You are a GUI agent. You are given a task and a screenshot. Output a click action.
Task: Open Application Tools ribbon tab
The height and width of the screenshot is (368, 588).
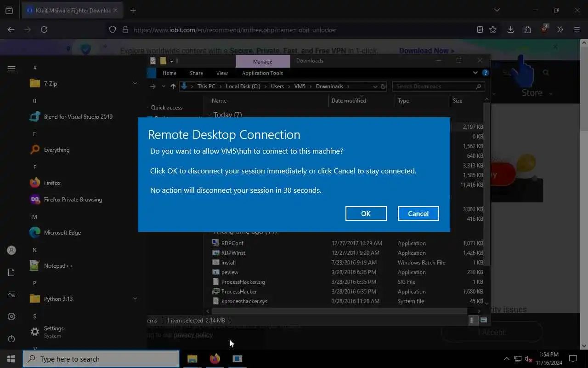tap(262, 73)
